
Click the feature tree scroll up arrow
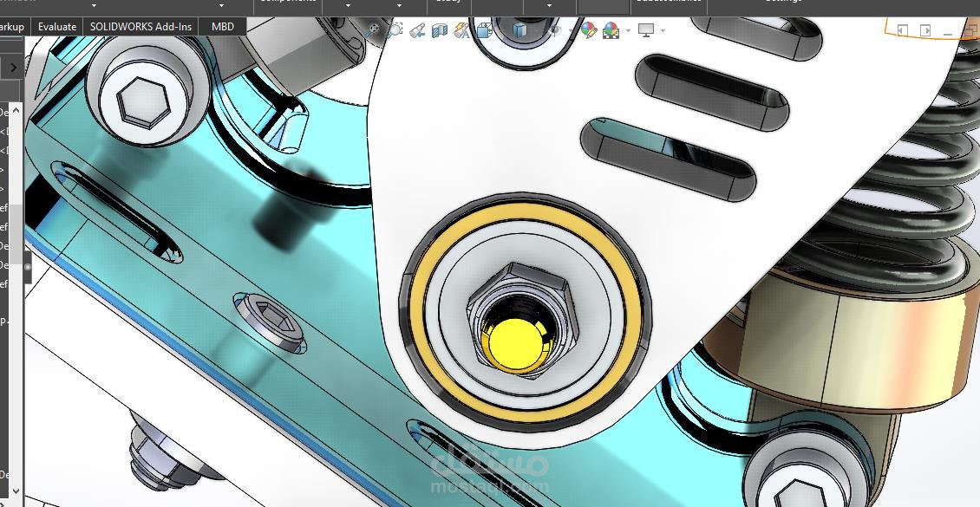click(x=16, y=110)
